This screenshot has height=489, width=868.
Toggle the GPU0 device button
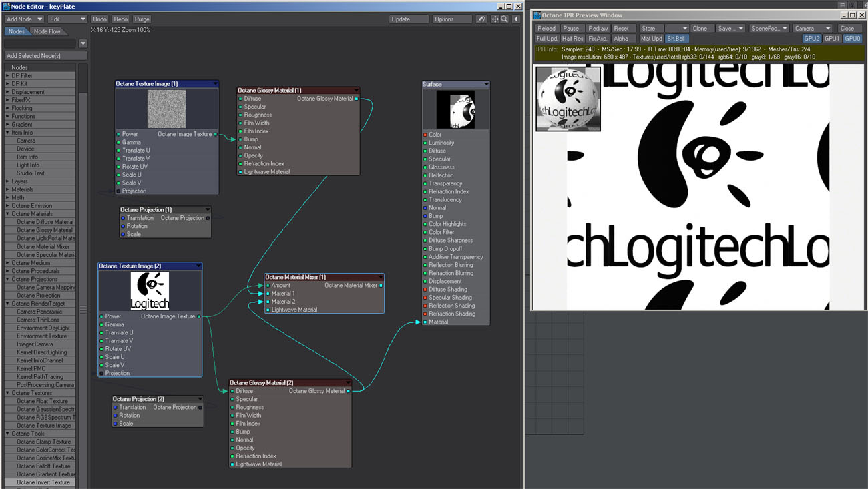853,39
